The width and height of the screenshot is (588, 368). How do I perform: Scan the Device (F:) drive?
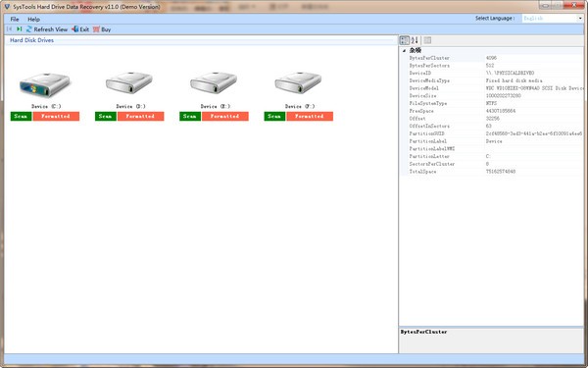(x=274, y=117)
